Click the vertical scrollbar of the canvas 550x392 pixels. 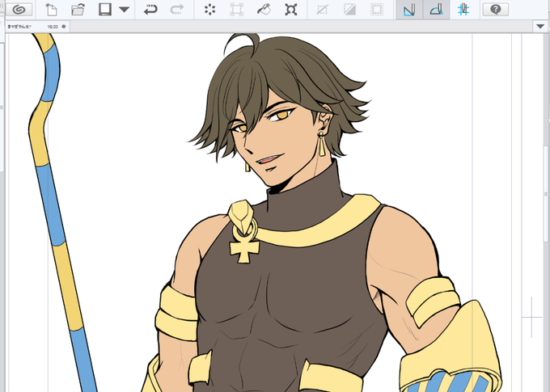tap(546, 193)
